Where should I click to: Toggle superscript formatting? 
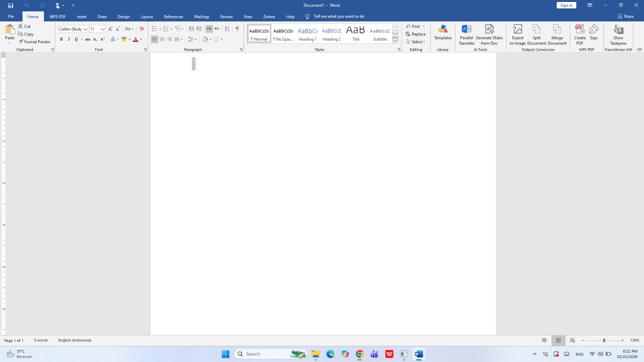[103, 39]
